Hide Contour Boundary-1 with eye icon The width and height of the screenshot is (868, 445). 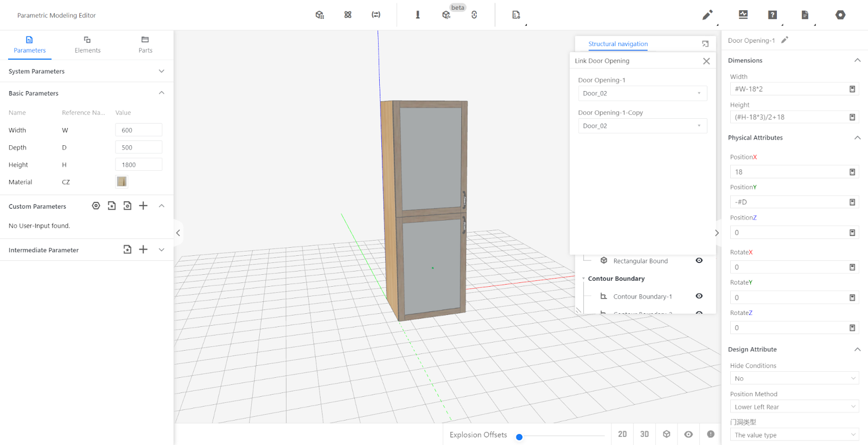pos(699,296)
